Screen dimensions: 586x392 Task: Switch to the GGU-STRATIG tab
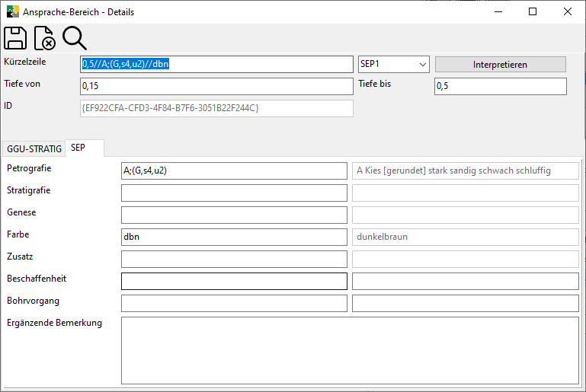(34, 148)
